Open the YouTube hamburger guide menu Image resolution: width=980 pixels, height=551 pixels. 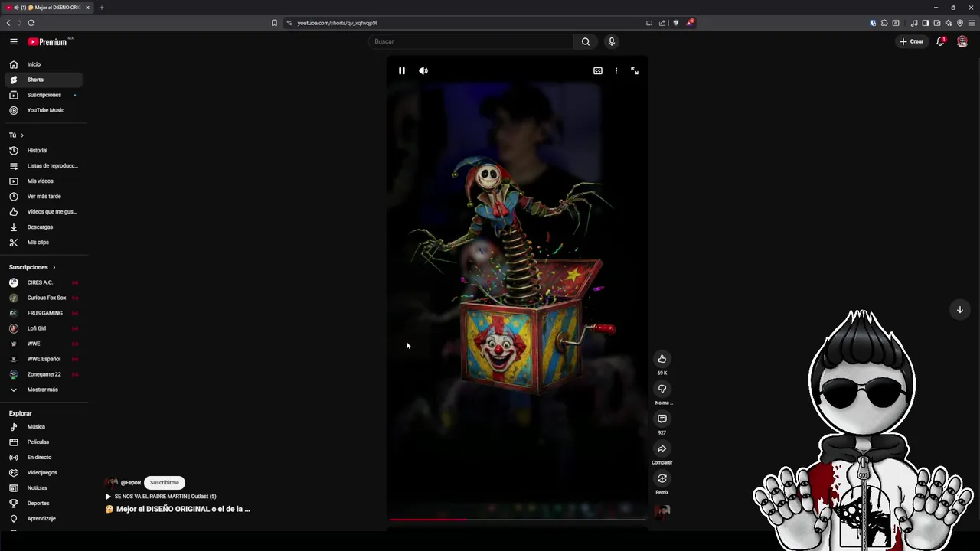(x=13, y=41)
